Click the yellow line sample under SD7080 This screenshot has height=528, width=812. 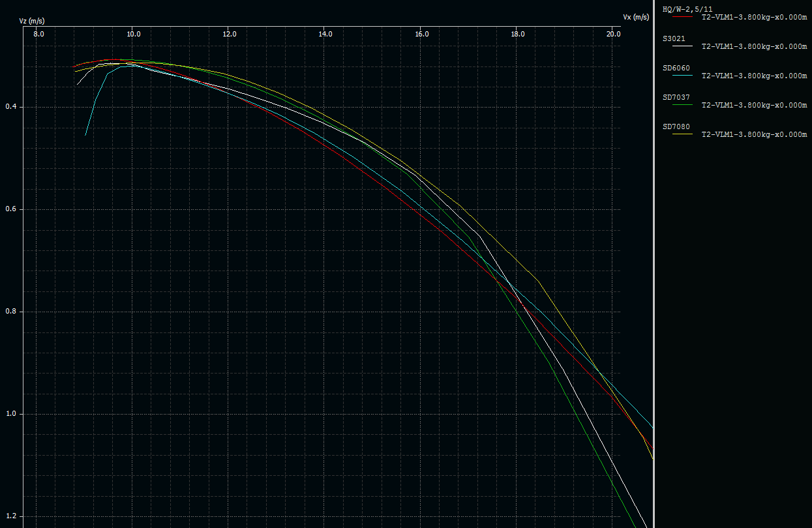[x=682, y=134]
